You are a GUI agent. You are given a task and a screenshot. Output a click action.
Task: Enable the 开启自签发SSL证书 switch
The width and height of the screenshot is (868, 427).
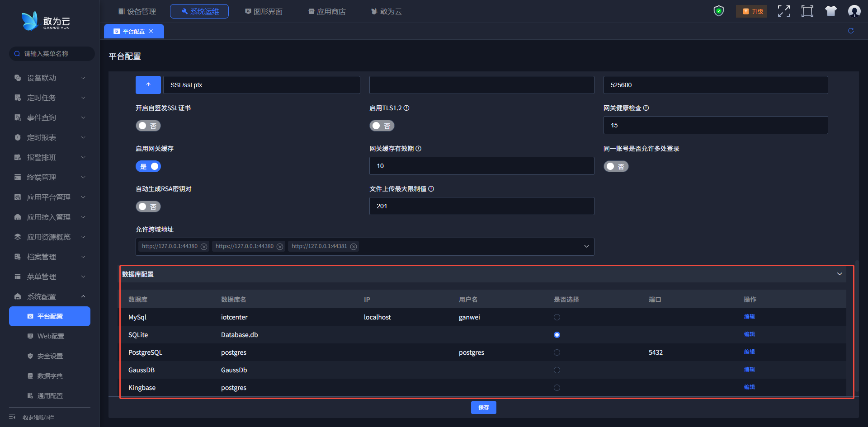click(148, 126)
